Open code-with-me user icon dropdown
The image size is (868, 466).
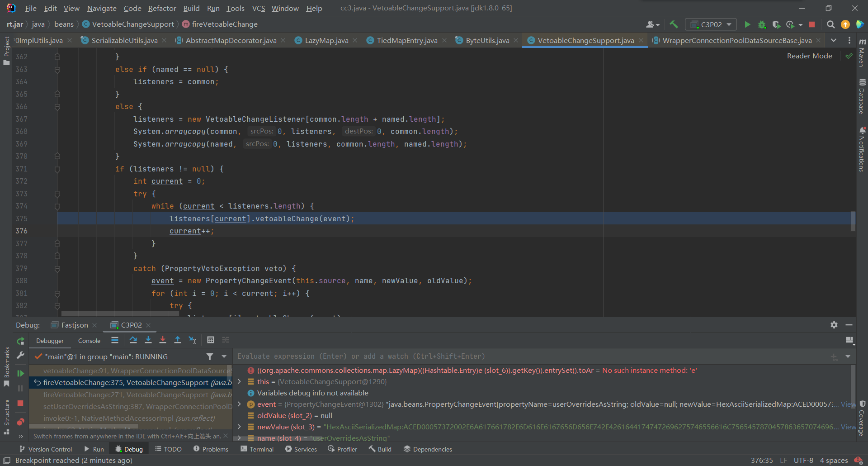[x=653, y=24]
